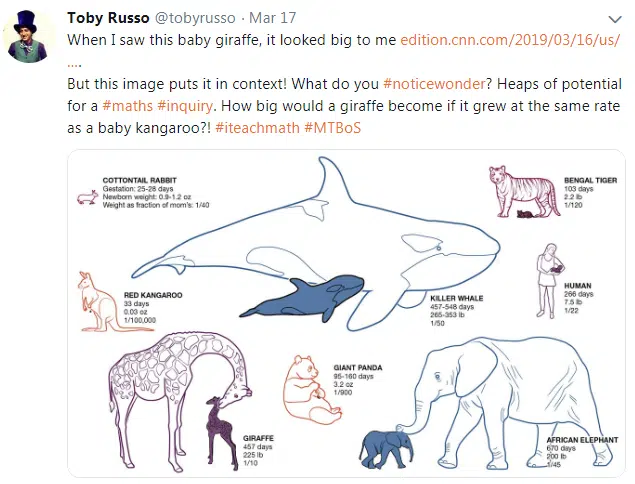Open the #noticewonder hashtag

pyautogui.click(x=434, y=84)
